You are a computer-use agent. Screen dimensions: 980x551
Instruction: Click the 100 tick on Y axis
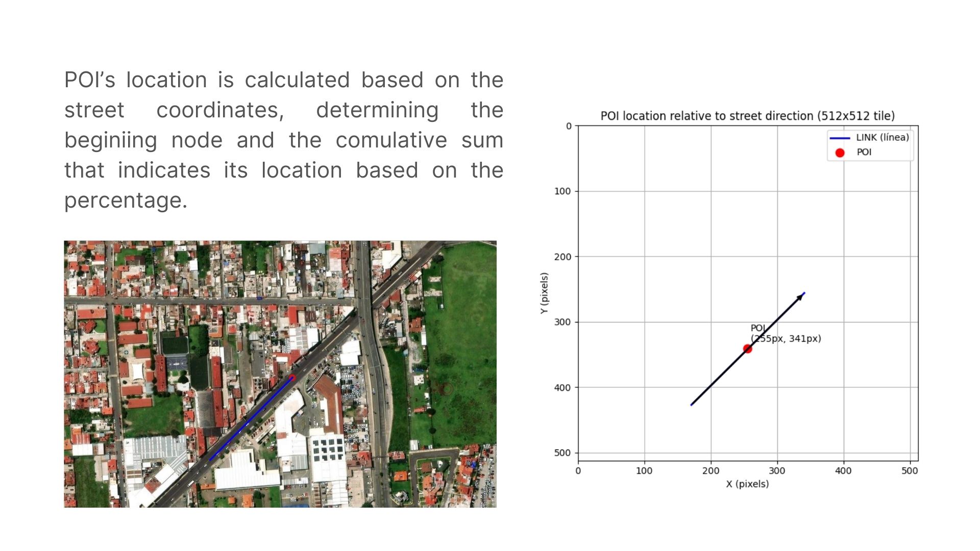[x=562, y=191]
